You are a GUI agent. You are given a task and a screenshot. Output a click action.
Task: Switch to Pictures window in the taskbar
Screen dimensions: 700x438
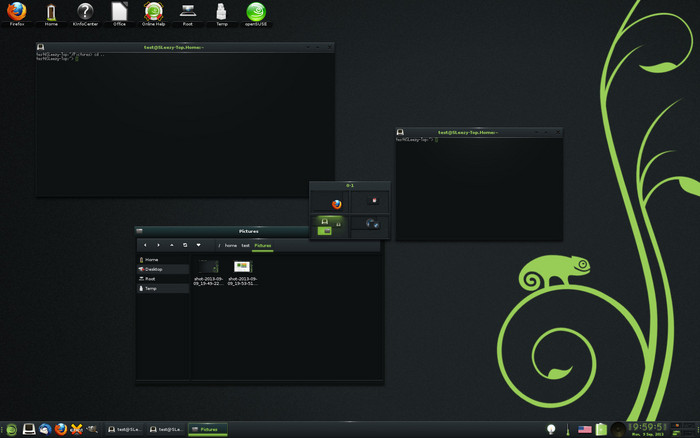click(208, 429)
